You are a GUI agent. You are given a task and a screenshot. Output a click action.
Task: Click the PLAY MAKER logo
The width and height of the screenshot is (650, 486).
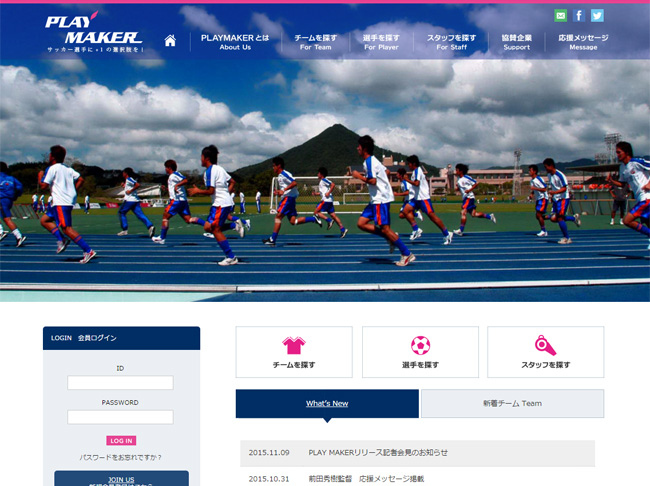(94, 32)
